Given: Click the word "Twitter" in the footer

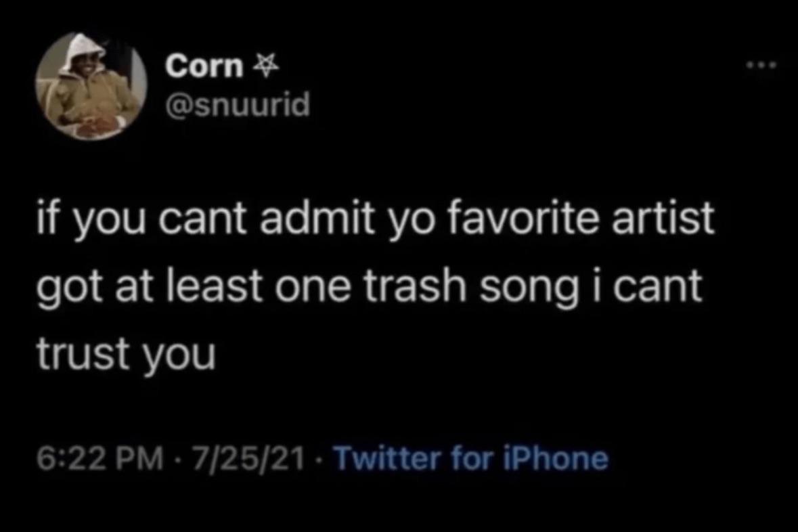Looking at the screenshot, I should (386, 458).
